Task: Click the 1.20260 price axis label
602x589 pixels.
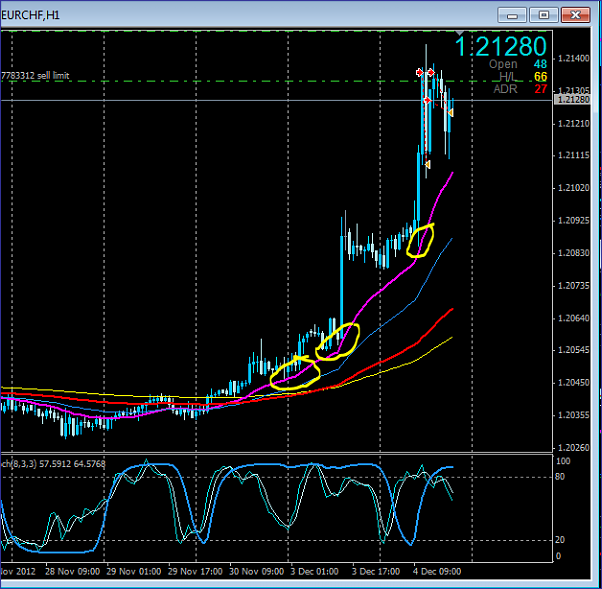Action: click(573, 448)
